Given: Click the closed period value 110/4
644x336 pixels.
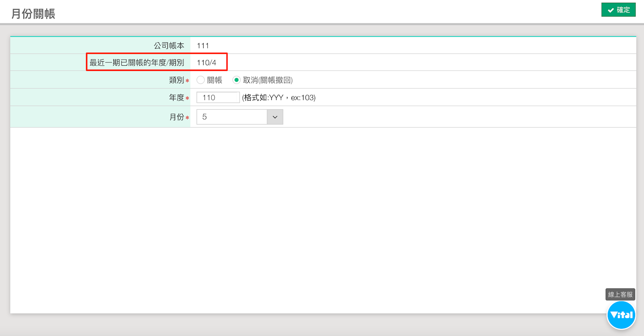Looking at the screenshot, I should pos(206,63).
